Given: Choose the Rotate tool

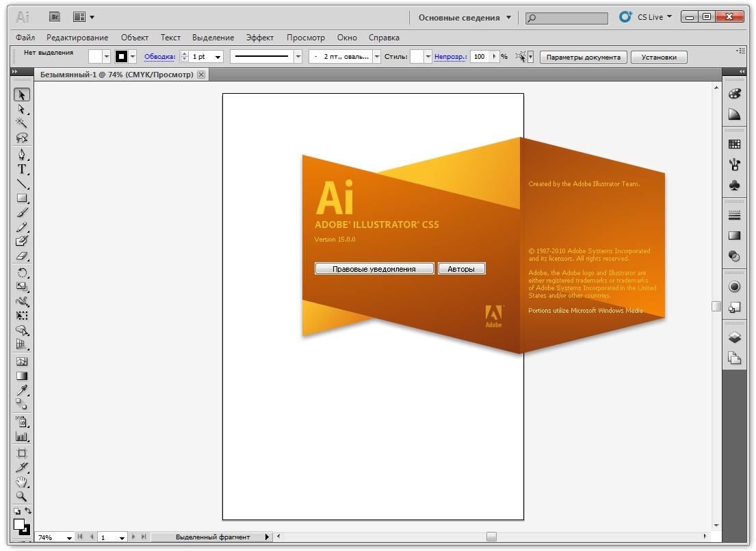Looking at the screenshot, I should [22, 272].
